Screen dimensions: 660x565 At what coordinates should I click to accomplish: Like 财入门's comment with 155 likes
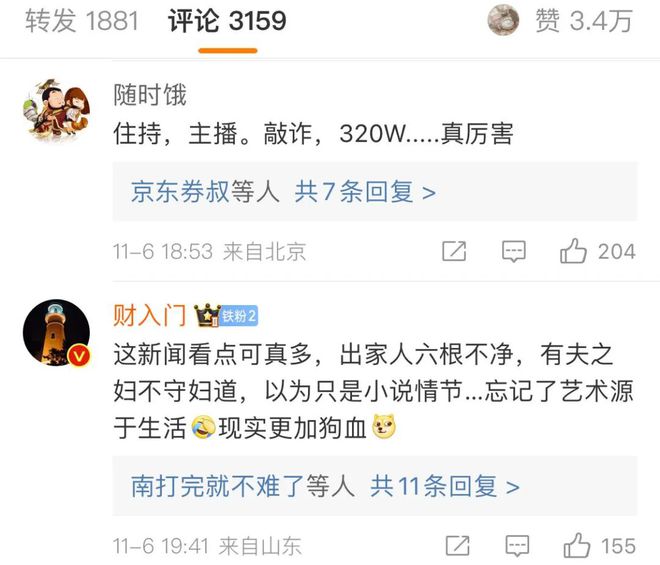pos(599,546)
